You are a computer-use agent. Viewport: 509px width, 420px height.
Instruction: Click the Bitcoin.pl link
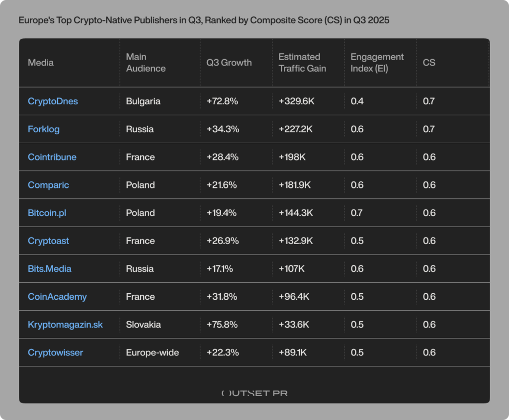[47, 212]
